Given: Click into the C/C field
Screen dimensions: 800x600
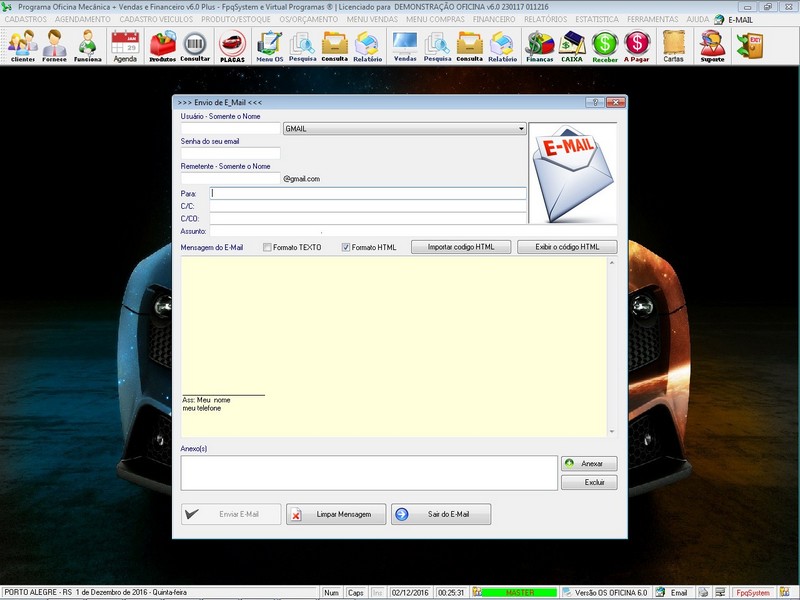Looking at the screenshot, I should point(368,206).
